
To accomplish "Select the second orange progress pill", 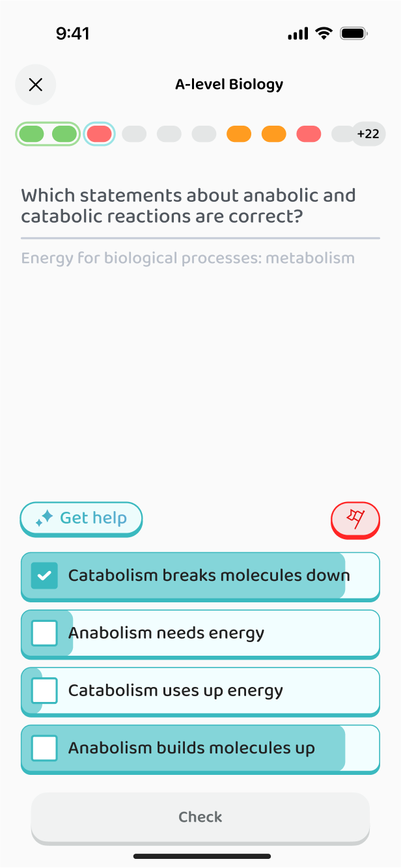I will pyautogui.click(x=274, y=134).
